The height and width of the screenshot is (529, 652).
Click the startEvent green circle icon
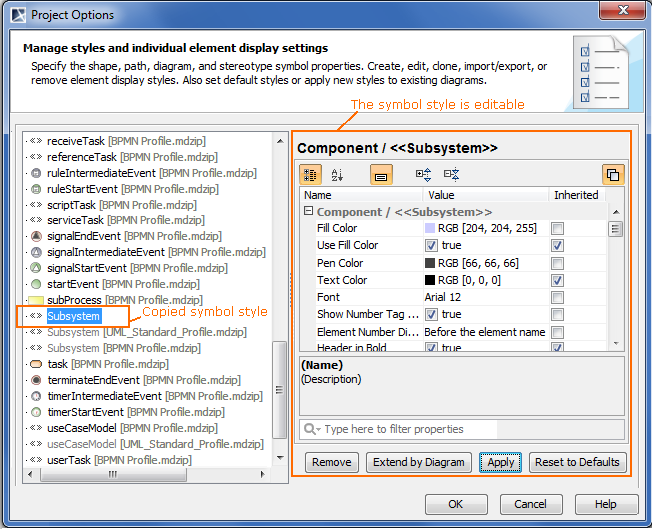coord(36,284)
